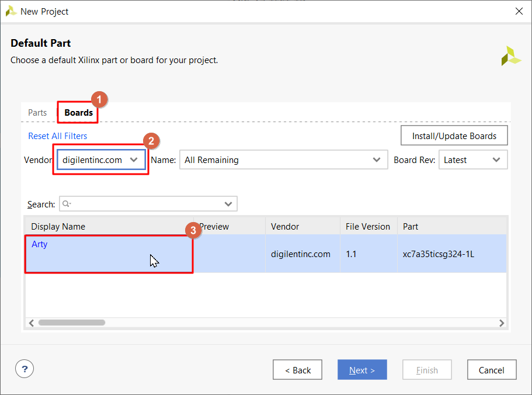Sort by Part column header
This screenshot has width=532, height=395.
click(451, 226)
